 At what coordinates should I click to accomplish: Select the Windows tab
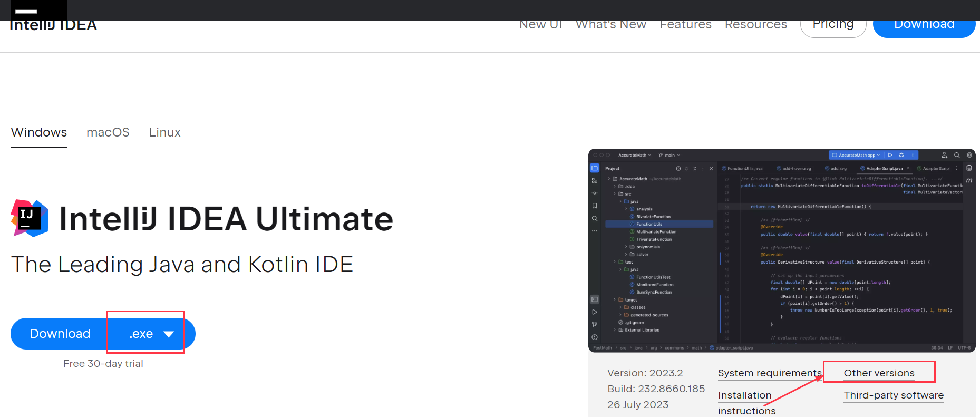point(39,132)
